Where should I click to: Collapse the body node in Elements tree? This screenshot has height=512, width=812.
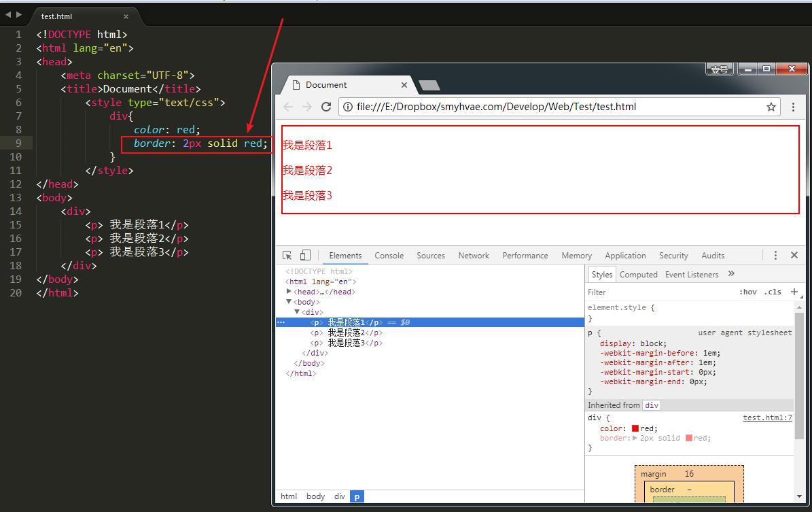289,302
